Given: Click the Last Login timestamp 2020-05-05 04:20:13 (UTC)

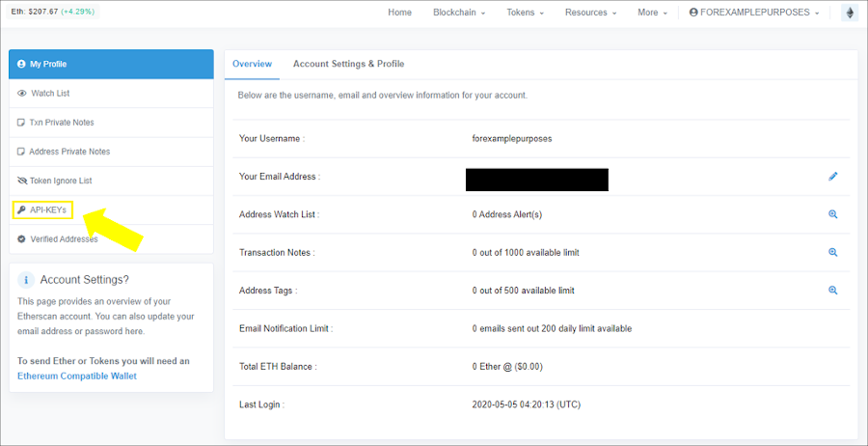Looking at the screenshot, I should point(527,404).
